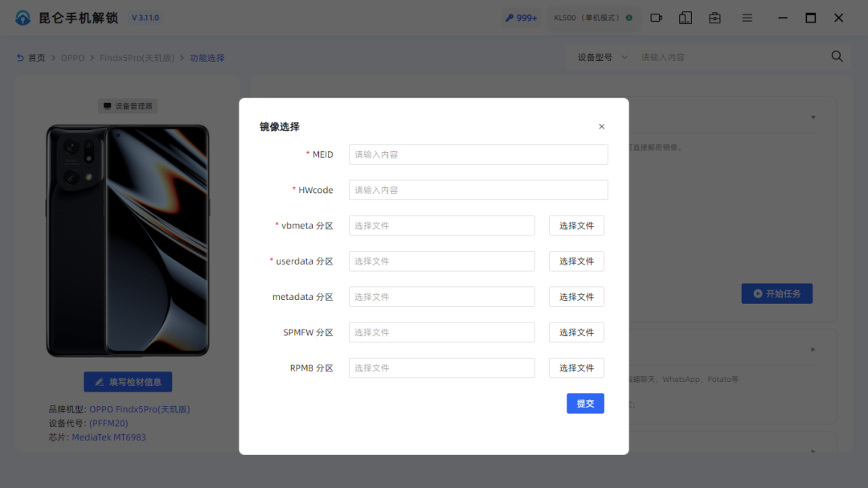868x488 pixels.
Task: Open the 设备型号 search type dropdown
Action: point(602,57)
